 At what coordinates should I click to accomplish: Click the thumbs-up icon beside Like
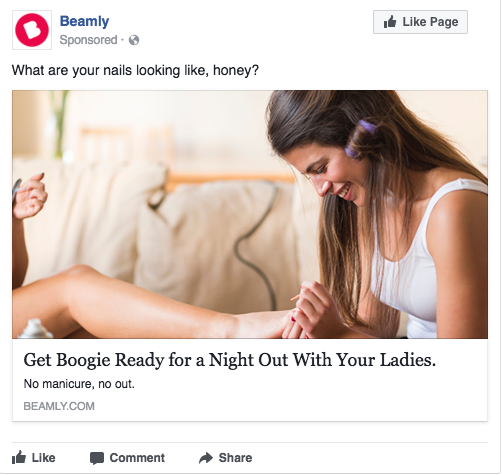(x=19, y=457)
